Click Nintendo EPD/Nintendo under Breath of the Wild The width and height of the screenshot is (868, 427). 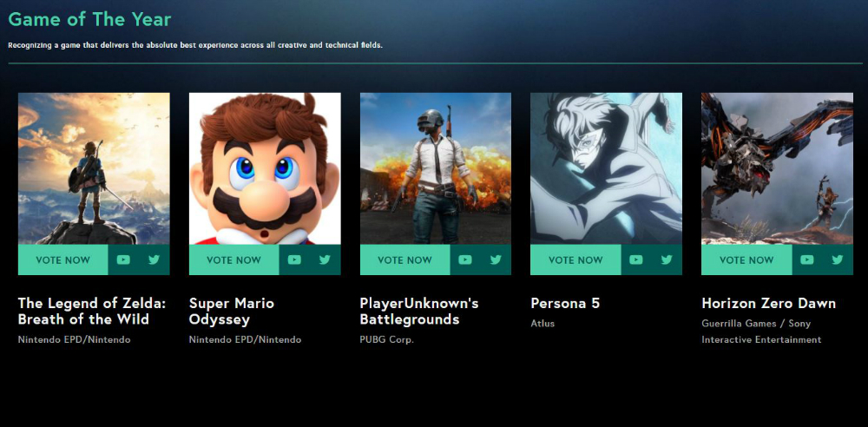pyautogui.click(x=74, y=339)
